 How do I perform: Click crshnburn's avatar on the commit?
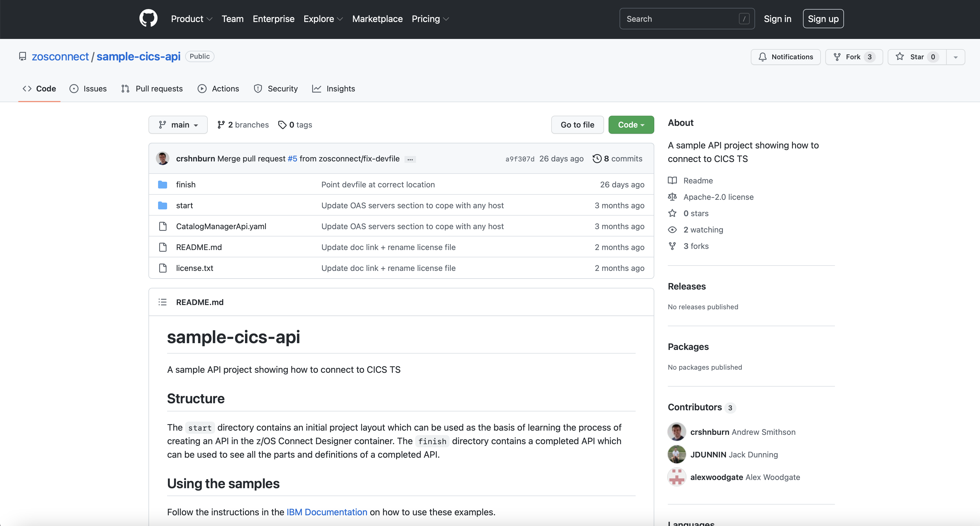point(163,158)
